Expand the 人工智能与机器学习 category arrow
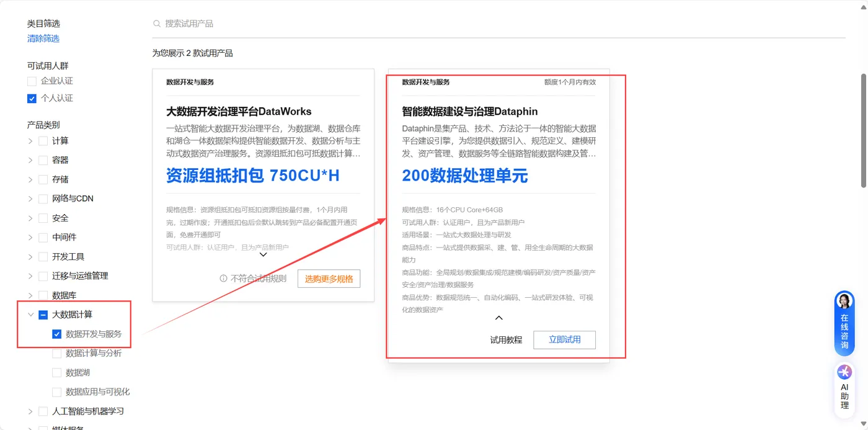868x430 pixels. coord(30,411)
